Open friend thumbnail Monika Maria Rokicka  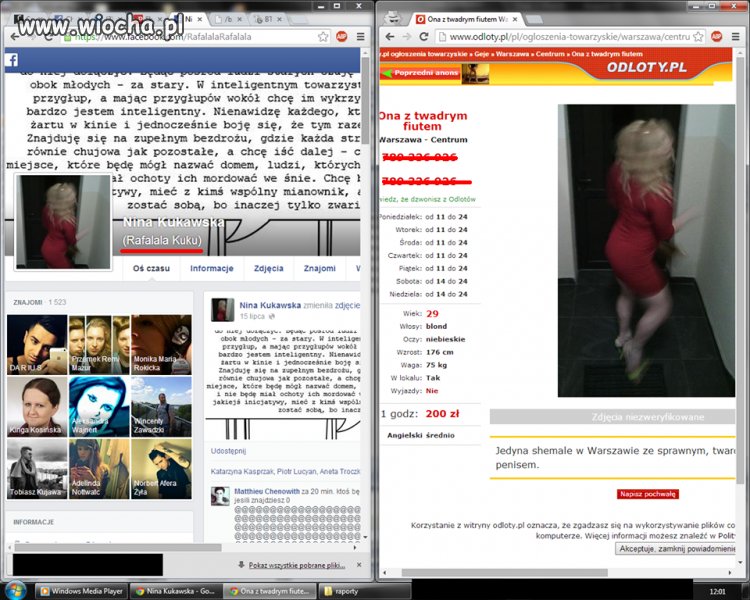coord(161,344)
